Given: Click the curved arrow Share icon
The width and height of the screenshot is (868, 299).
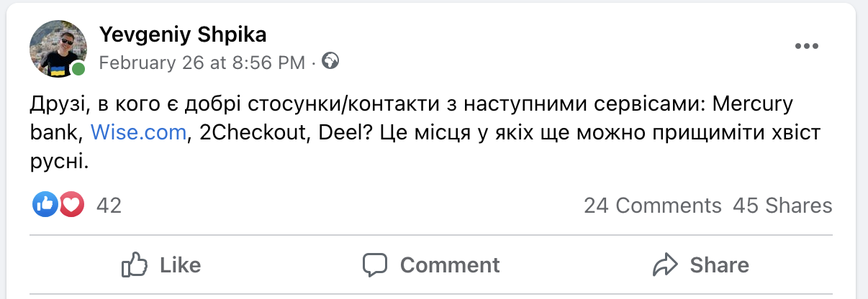Looking at the screenshot, I should [x=666, y=265].
